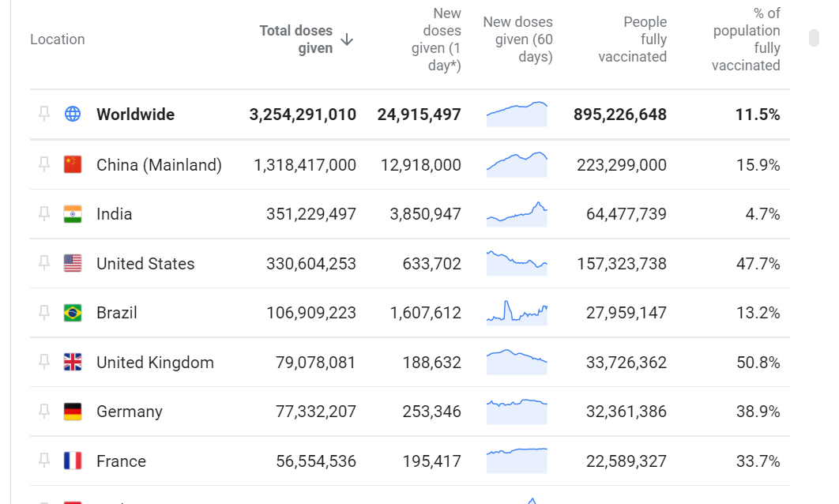The image size is (839, 504).
Task: Click the France flag icon
Action: 73,461
